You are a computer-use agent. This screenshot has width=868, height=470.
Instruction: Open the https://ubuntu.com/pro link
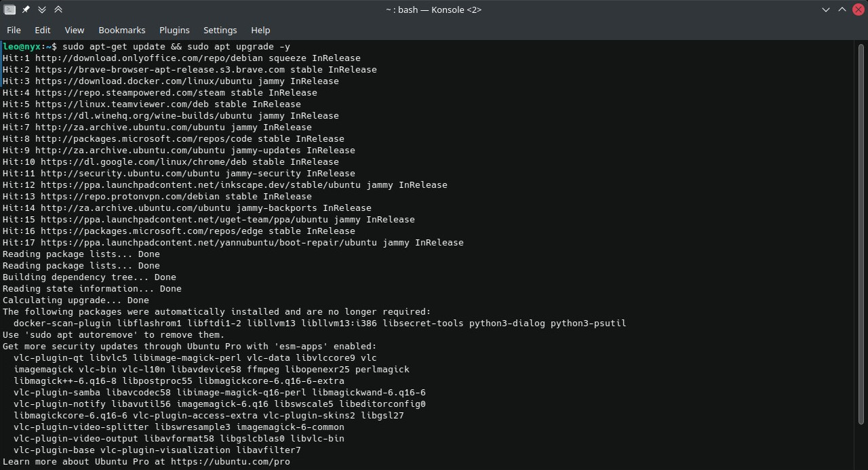point(231,462)
